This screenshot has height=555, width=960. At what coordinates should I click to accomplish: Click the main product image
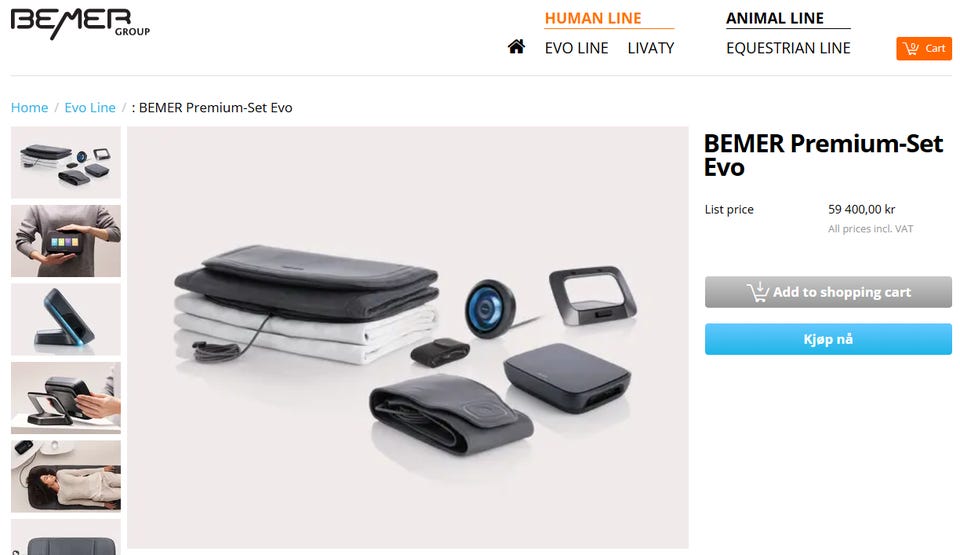(408, 338)
